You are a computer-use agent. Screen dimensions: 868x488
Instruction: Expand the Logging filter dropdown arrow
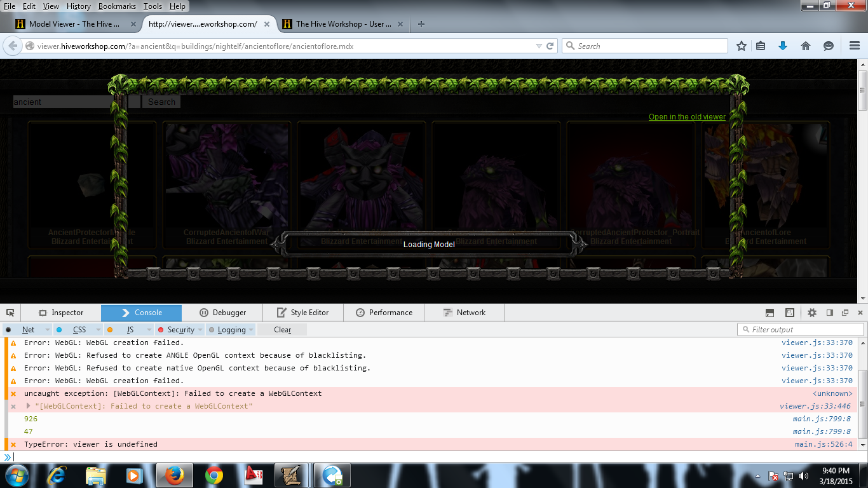(x=251, y=330)
